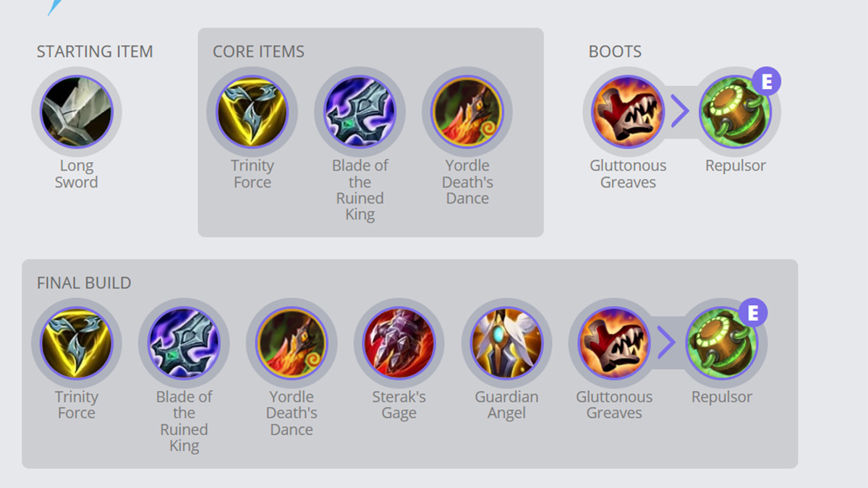Open Sterak's Gage item icon
Viewport: 868px width, 488px height.
399,343
